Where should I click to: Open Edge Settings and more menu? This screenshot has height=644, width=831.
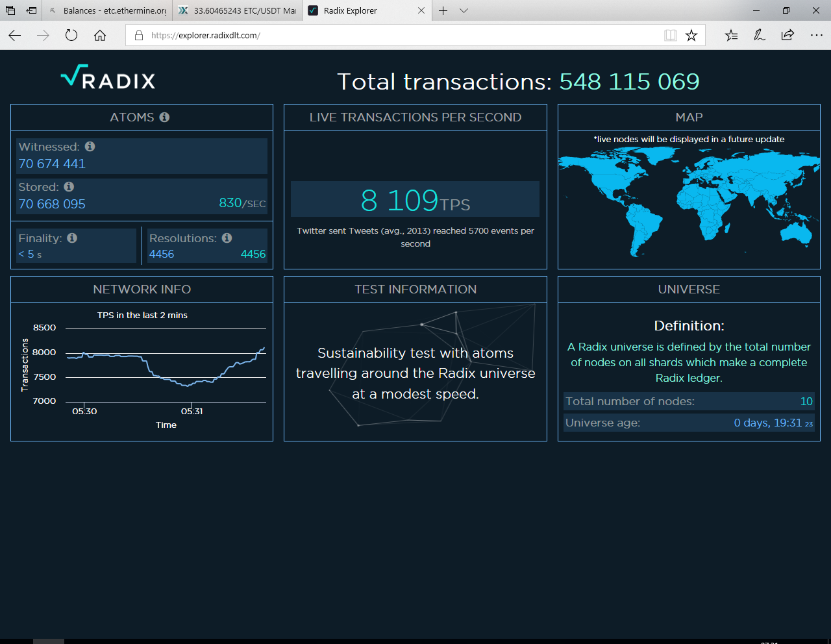coord(817,35)
